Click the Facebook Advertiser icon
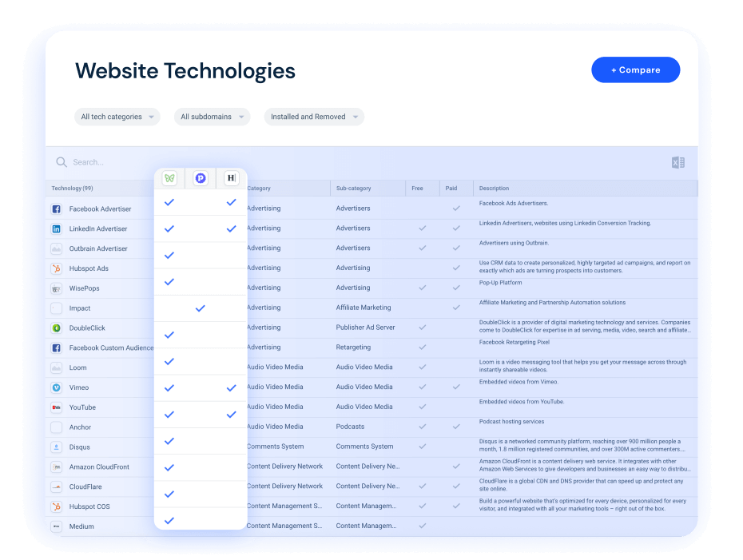Screen dimensions: 743x560 57,209
